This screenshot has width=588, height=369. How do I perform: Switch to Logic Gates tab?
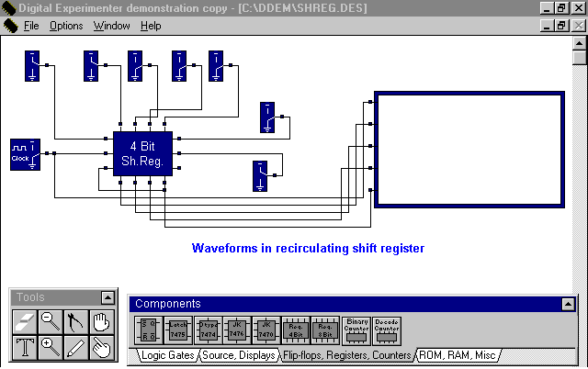pos(167,354)
